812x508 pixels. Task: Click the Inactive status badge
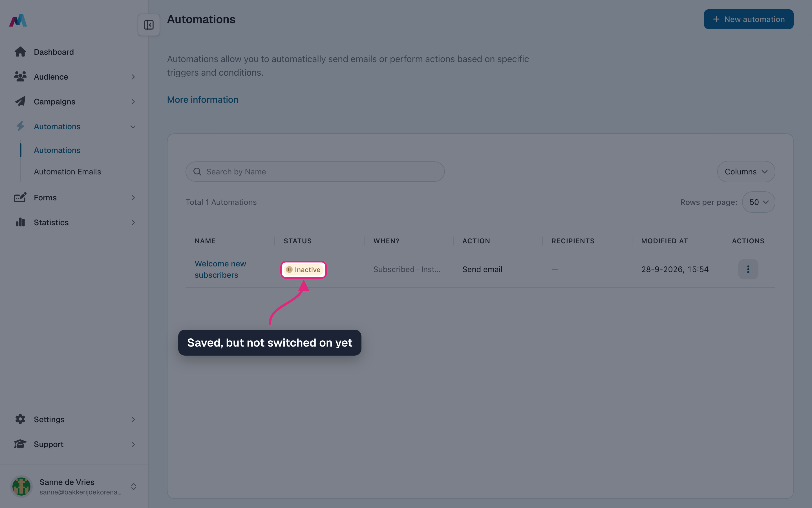(303, 270)
